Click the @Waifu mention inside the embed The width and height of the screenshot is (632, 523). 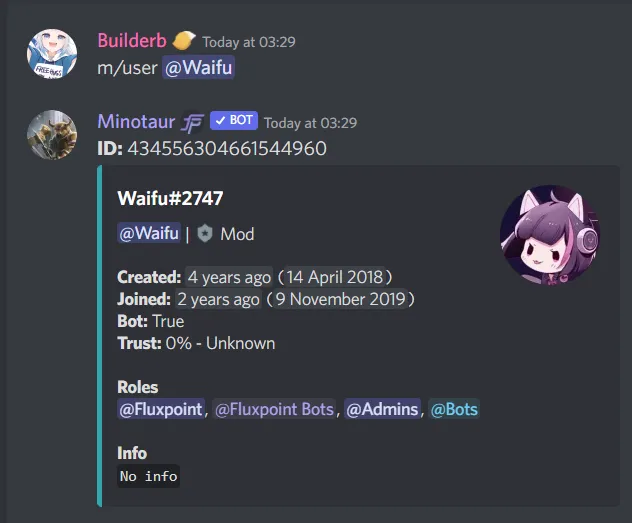149,233
